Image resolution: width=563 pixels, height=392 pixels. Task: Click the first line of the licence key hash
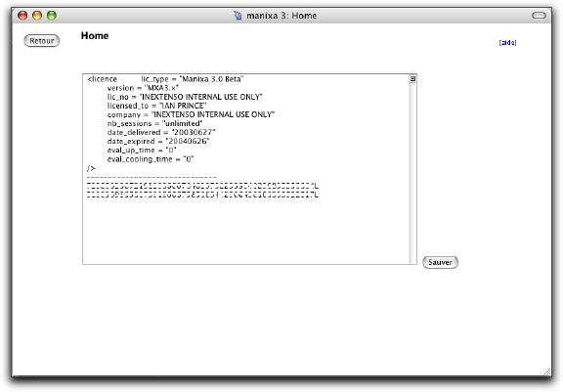[x=202, y=186]
